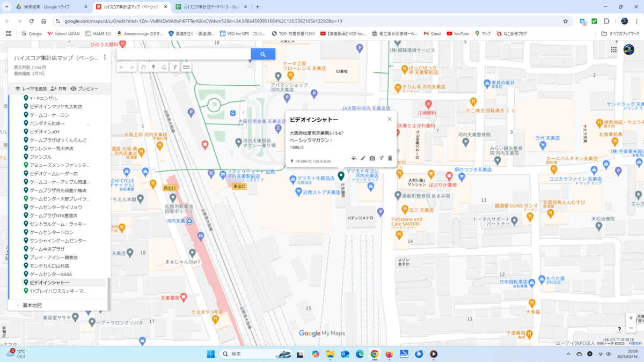The height and width of the screenshot is (362, 644).
Task: Open Chrome extensions puzzle icon
Action: 607,21
